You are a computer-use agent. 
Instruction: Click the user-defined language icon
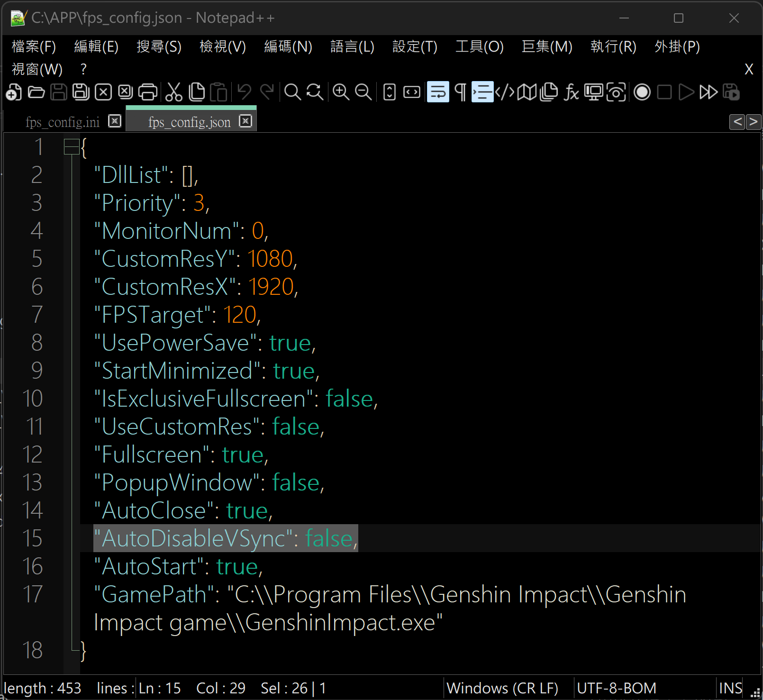tap(505, 92)
